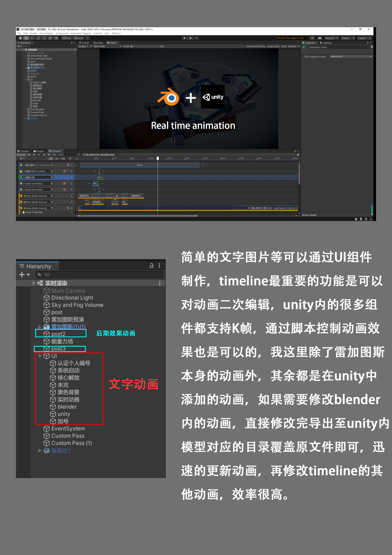Collapse the UI object in Hierarchy
This screenshot has width=392, height=555.
click(x=26, y=80)
